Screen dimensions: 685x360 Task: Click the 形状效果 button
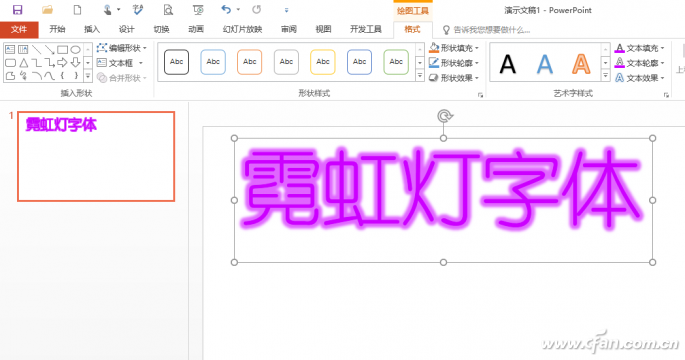tap(454, 78)
